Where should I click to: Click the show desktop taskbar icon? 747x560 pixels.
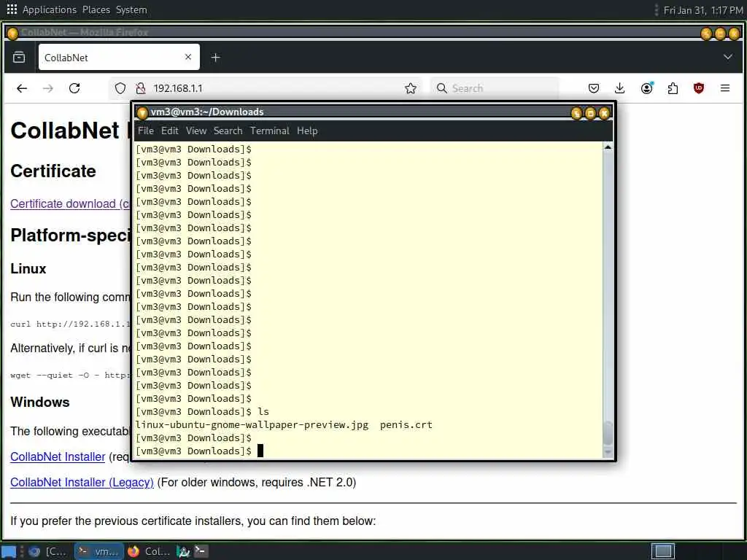(x=9, y=551)
